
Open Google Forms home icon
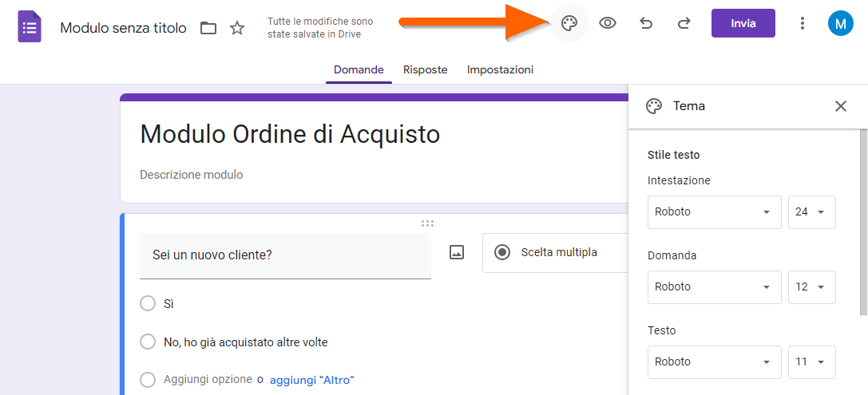(x=30, y=28)
